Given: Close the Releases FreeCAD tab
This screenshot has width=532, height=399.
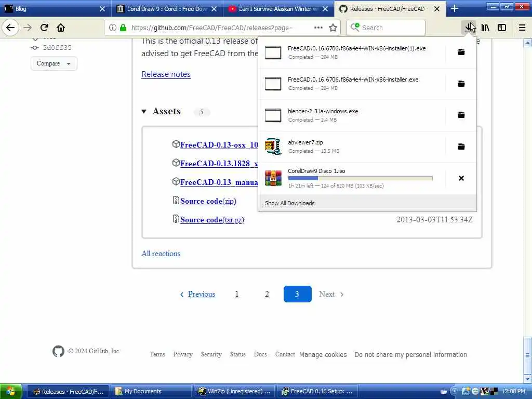Looking at the screenshot, I should (437, 9).
